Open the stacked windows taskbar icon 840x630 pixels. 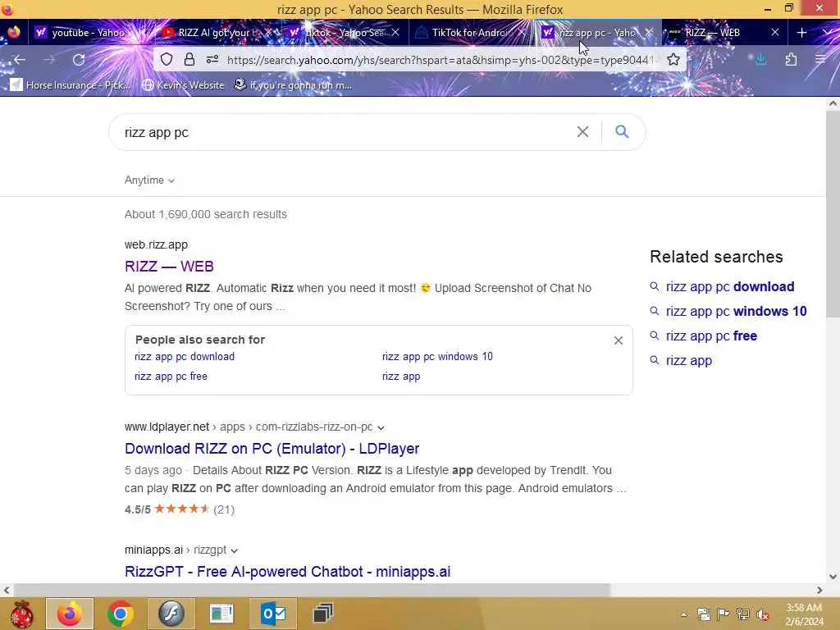point(323,614)
